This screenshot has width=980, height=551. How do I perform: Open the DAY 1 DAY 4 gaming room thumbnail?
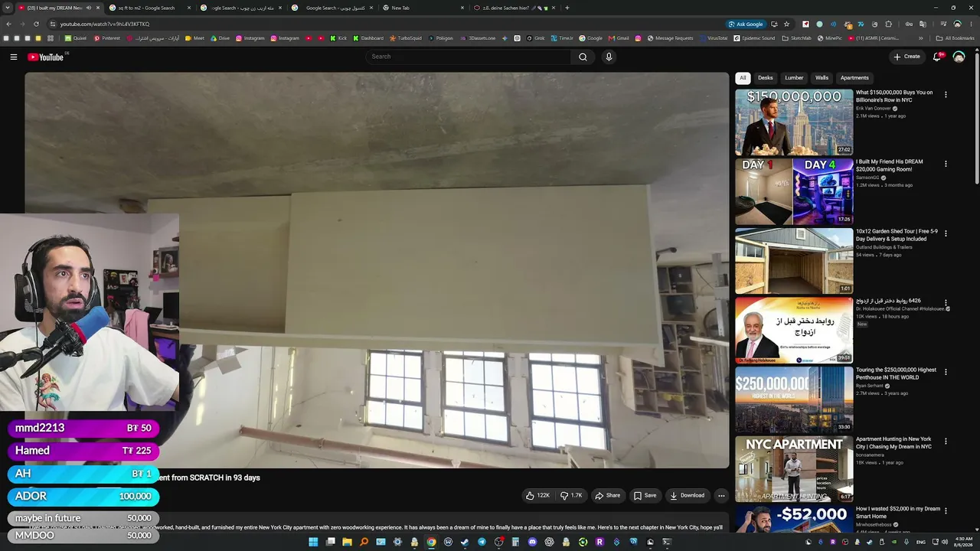(x=794, y=191)
